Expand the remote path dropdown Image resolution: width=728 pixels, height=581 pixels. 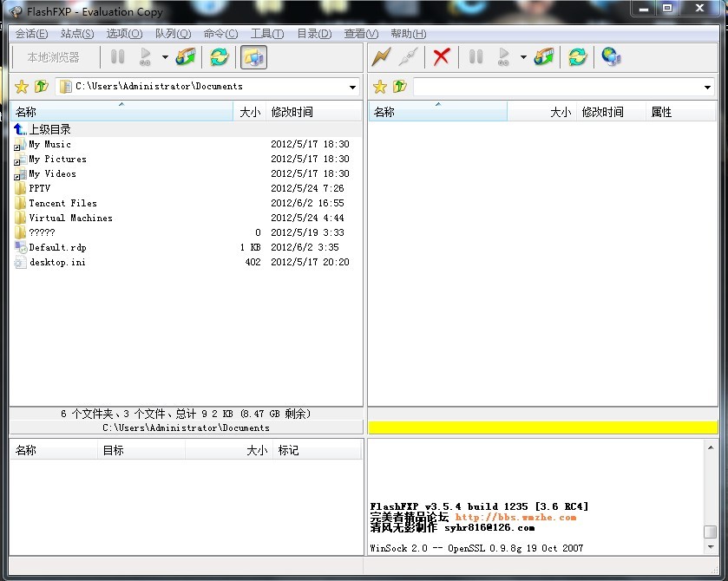point(708,87)
